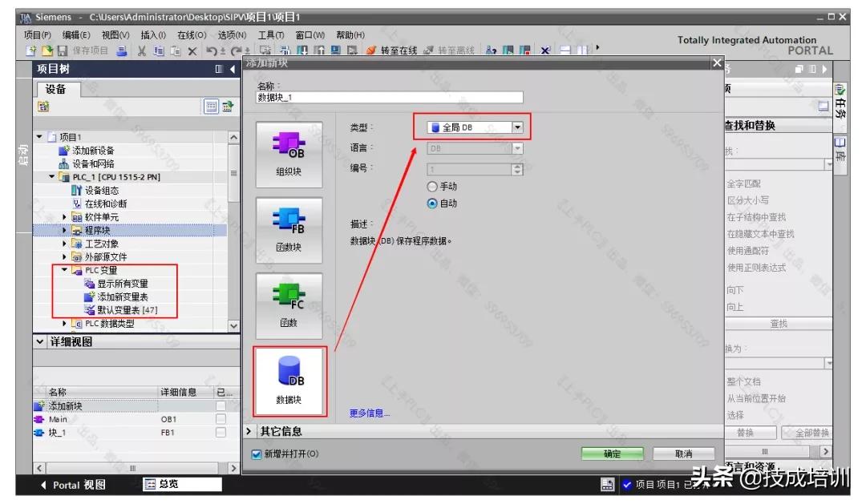866x504 pixels.
Task: Expand the PLC 数据类型 tree node
Action: 64,324
